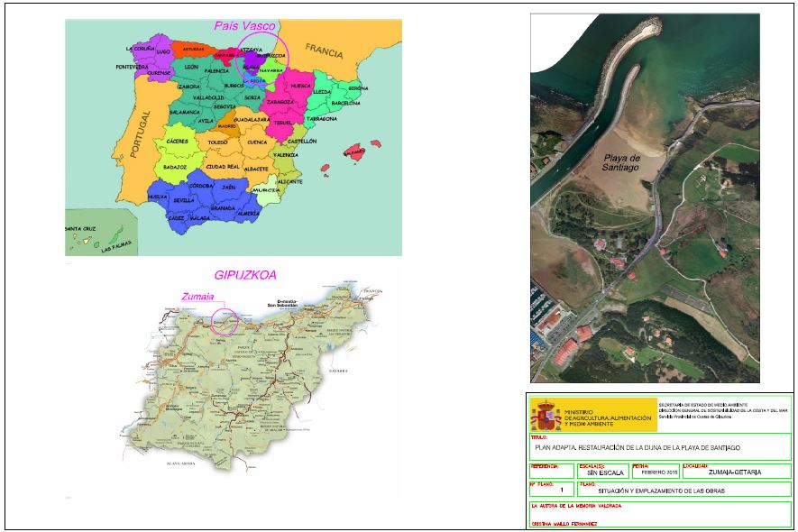Image resolution: width=798 pixels, height=532 pixels.
Task: Select the VIZCAYA region on the map
Action: 251,50
